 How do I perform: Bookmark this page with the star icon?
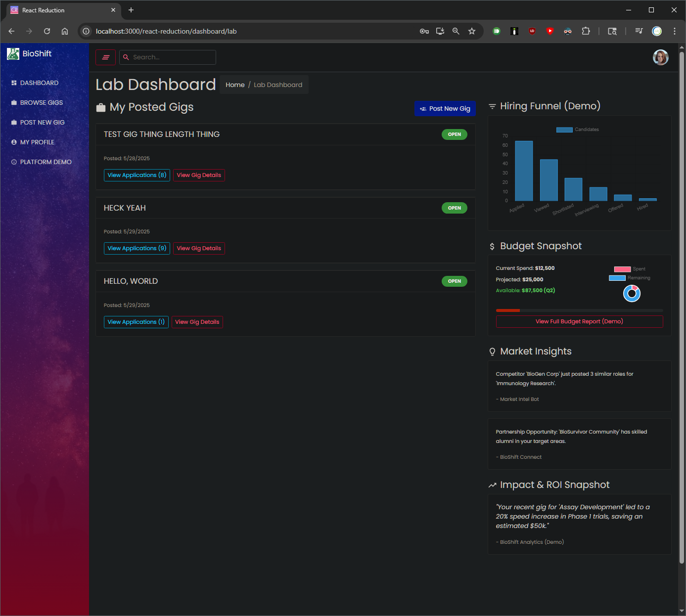[472, 31]
